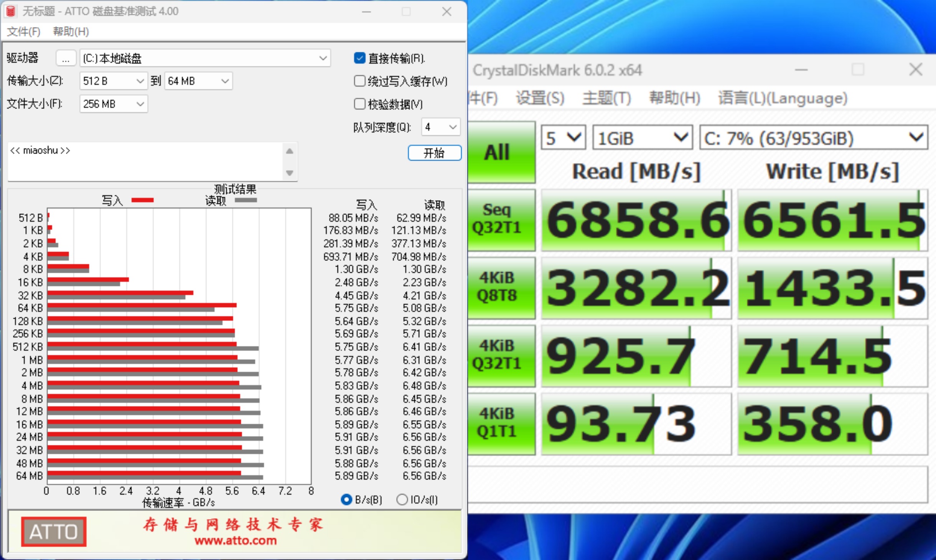The image size is (936, 560).
Task: Enable 校验数据(V) data verification
Action: 360,104
